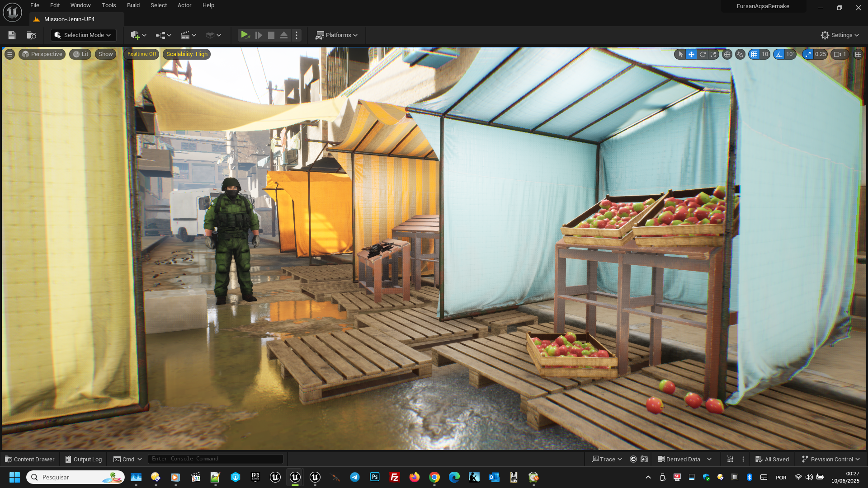Viewport: 868px width, 488px height.
Task: Click the Unreal Engine logo at top left
Action: tap(12, 12)
